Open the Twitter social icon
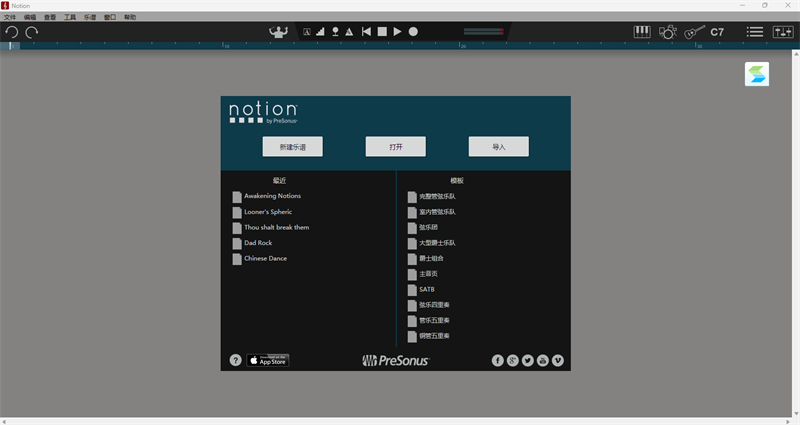The image size is (800, 425). click(x=528, y=361)
